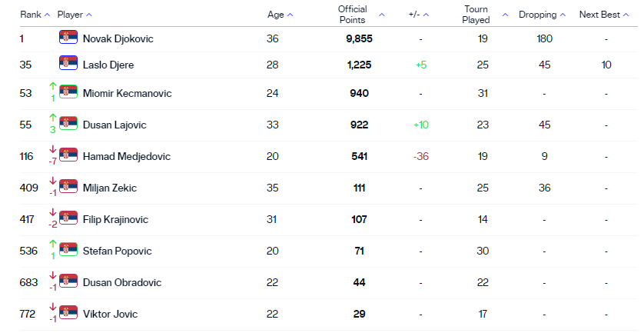Image resolution: width=644 pixels, height=333 pixels.
Task: Click Laslo Djere's 1,225 points value
Action: pyautogui.click(x=359, y=65)
